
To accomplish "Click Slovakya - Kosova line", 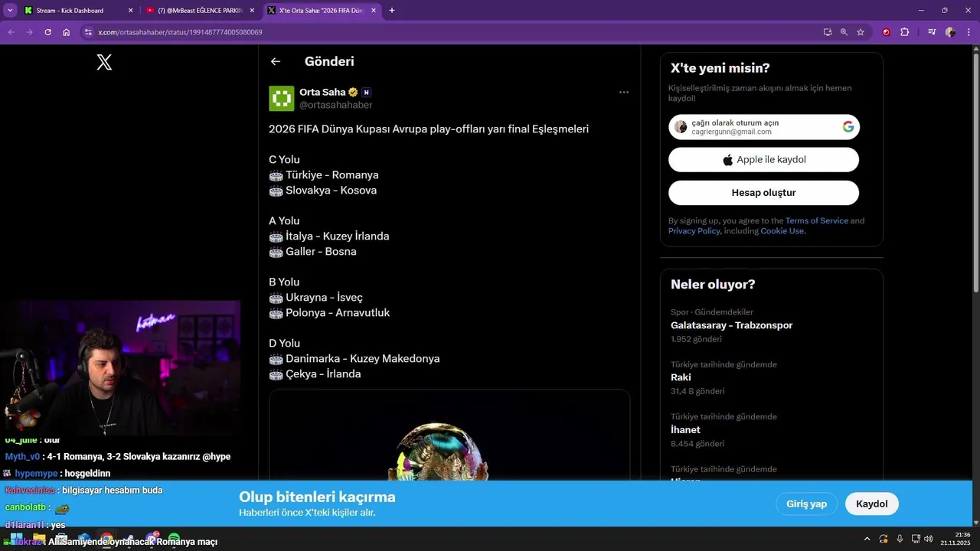I will 323,191.
